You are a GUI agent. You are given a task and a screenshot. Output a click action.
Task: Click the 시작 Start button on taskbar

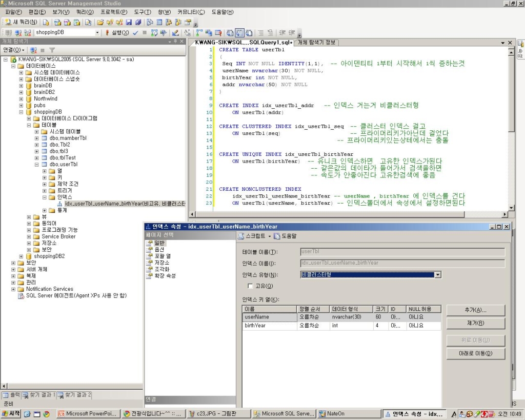click(11, 414)
